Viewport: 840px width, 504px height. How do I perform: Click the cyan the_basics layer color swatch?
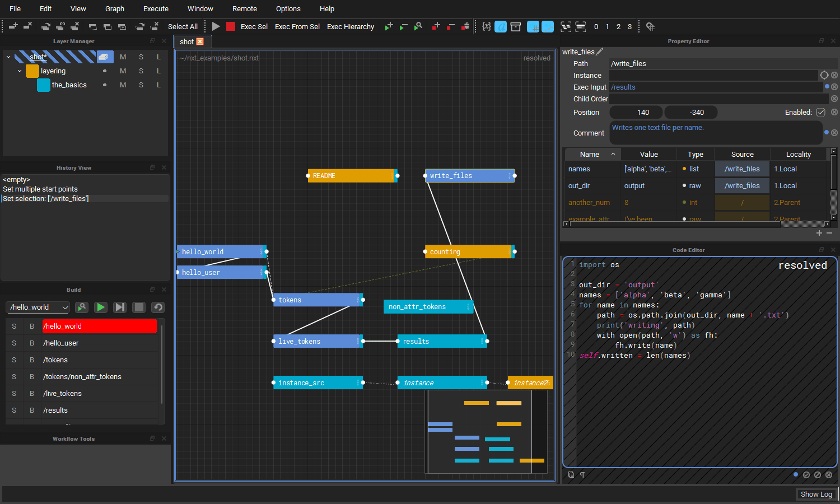tap(44, 85)
